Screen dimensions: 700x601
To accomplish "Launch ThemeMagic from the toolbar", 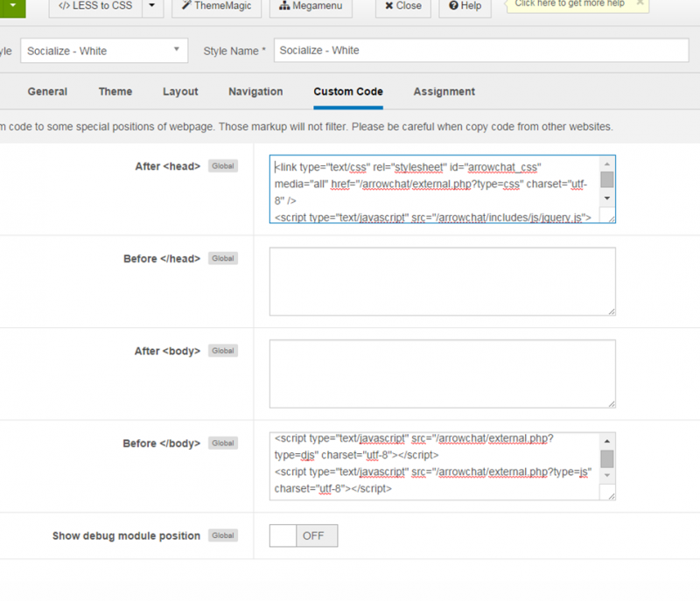I will point(216,6).
